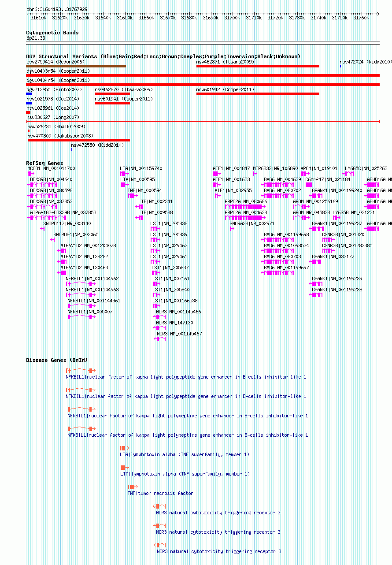Click the SNORD84|NR_003065 label

point(76,234)
